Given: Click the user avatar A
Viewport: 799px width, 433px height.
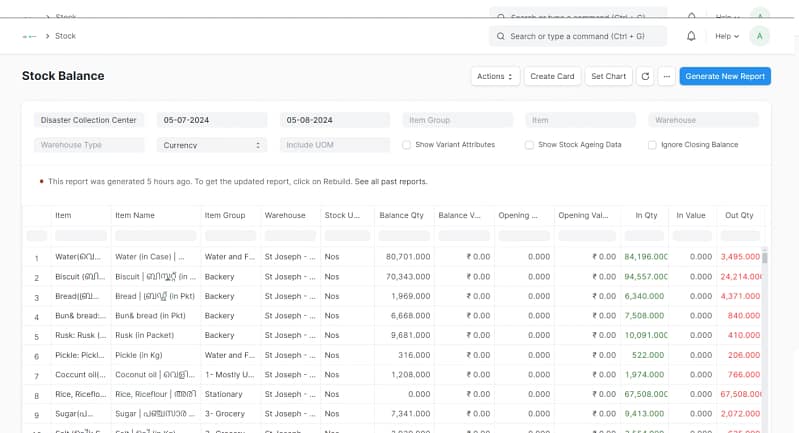Looking at the screenshot, I should tap(760, 36).
